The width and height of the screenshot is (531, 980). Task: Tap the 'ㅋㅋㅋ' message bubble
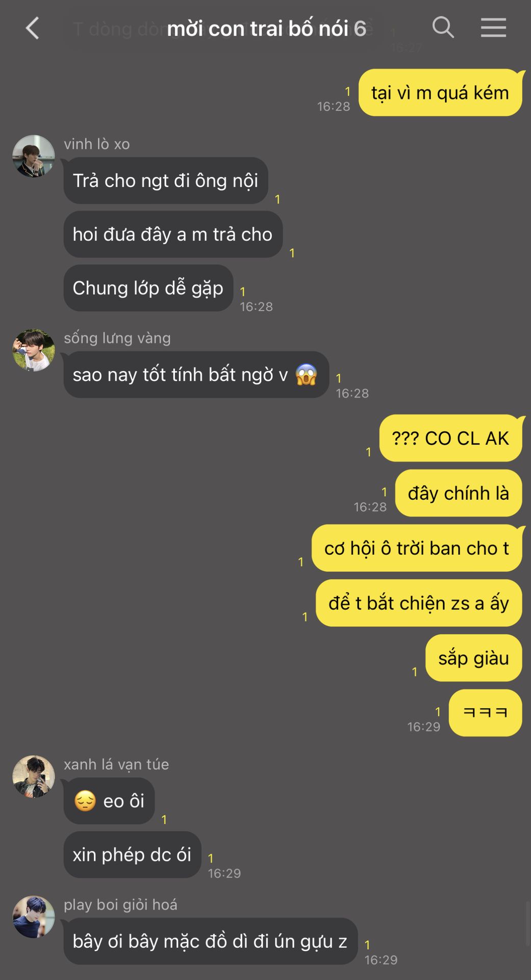pos(485,713)
